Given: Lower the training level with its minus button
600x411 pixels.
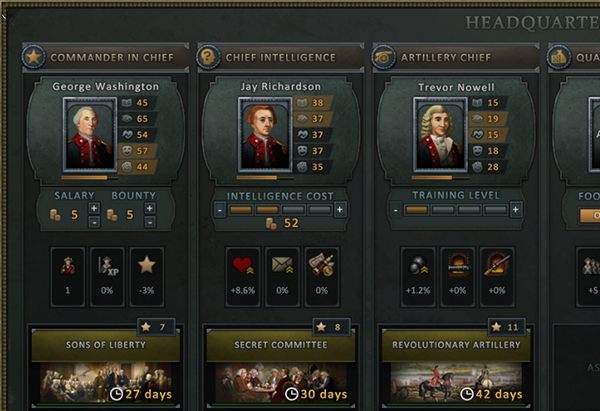Looking at the screenshot, I should 396,210.
